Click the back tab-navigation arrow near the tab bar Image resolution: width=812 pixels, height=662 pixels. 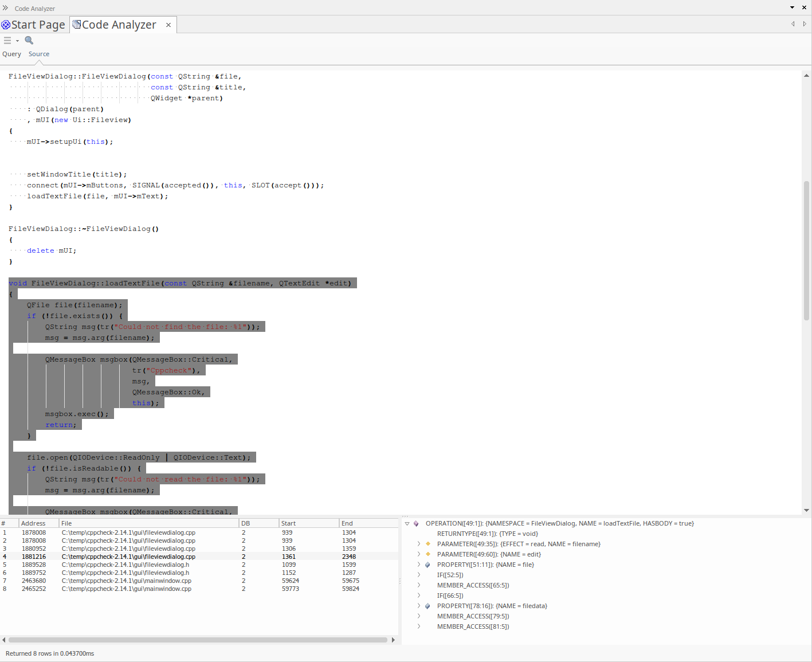pyautogui.click(x=793, y=24)
